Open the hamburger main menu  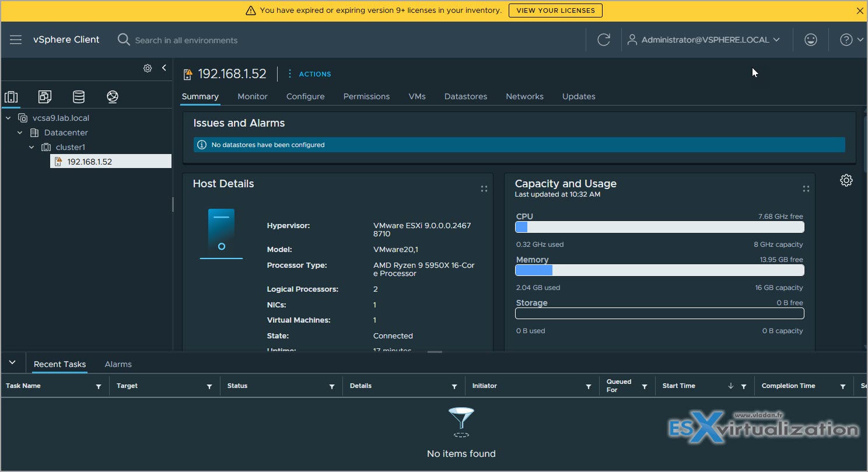click(16, 40)
